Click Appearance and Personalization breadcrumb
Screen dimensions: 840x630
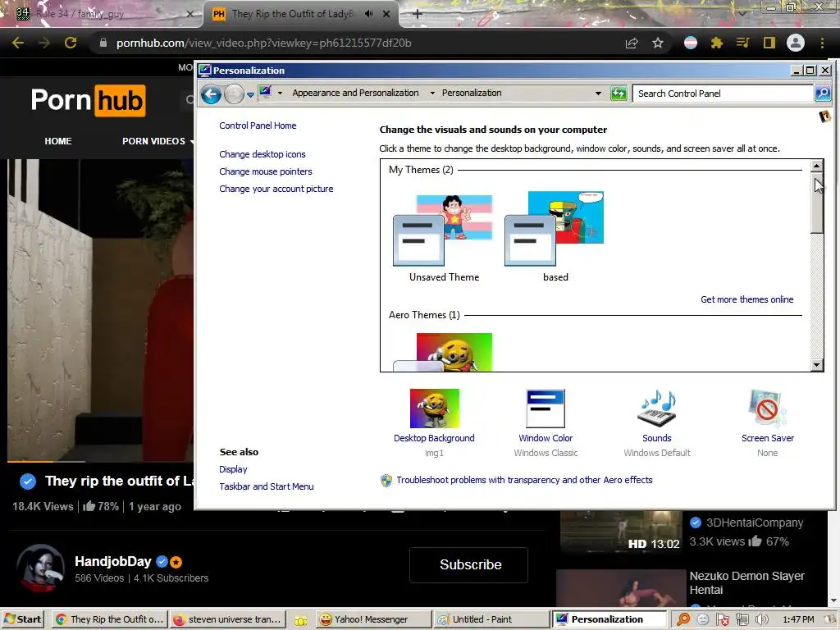pyautogui.click(x=355, y=94)
